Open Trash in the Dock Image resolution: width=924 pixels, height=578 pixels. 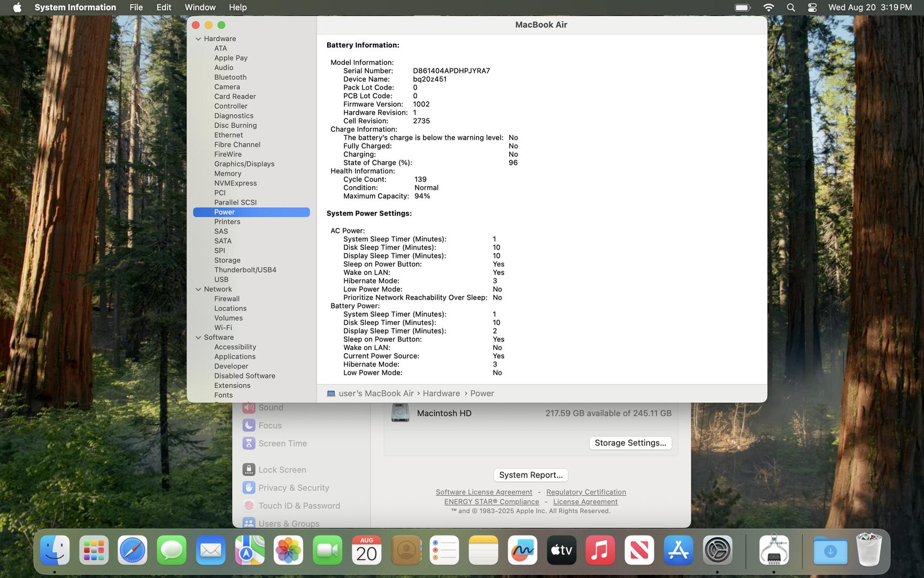(x=869, y=550)
